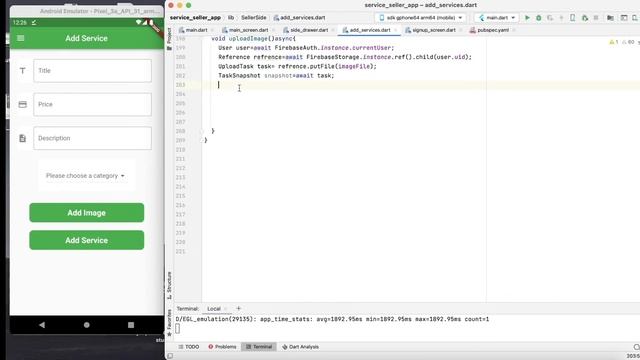Click service_seller_app in the breadcrumb
This screenshot has width=640, height=360.
click(x=195, y=18)
